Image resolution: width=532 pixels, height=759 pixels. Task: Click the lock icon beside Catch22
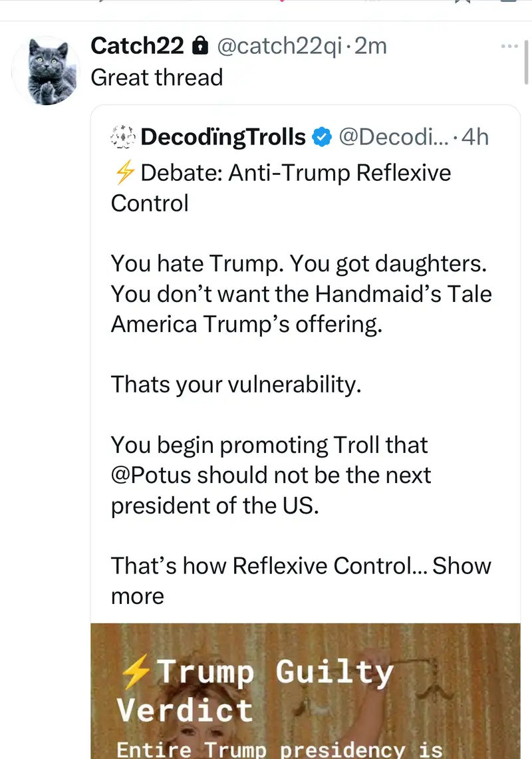pos(198,46)
